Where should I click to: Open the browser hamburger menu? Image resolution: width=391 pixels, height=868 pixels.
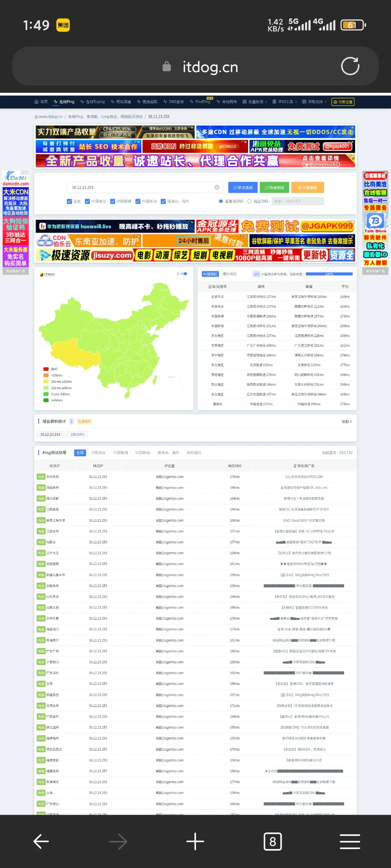pos(350,841)
